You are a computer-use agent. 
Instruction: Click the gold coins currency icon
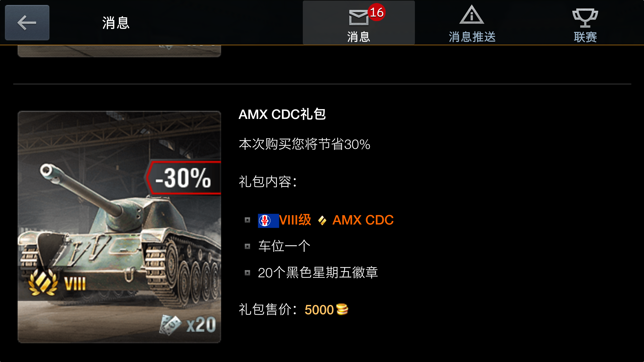click(x=342, y=309)
